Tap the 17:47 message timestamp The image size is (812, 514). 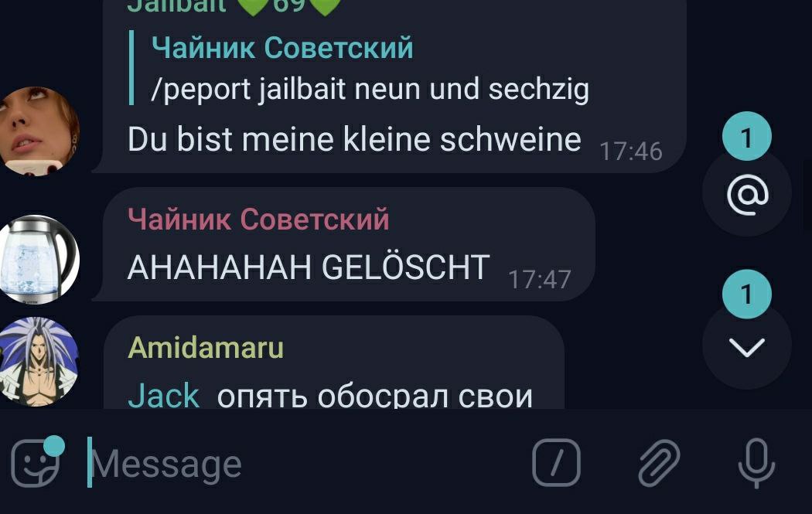coord(539,280)
